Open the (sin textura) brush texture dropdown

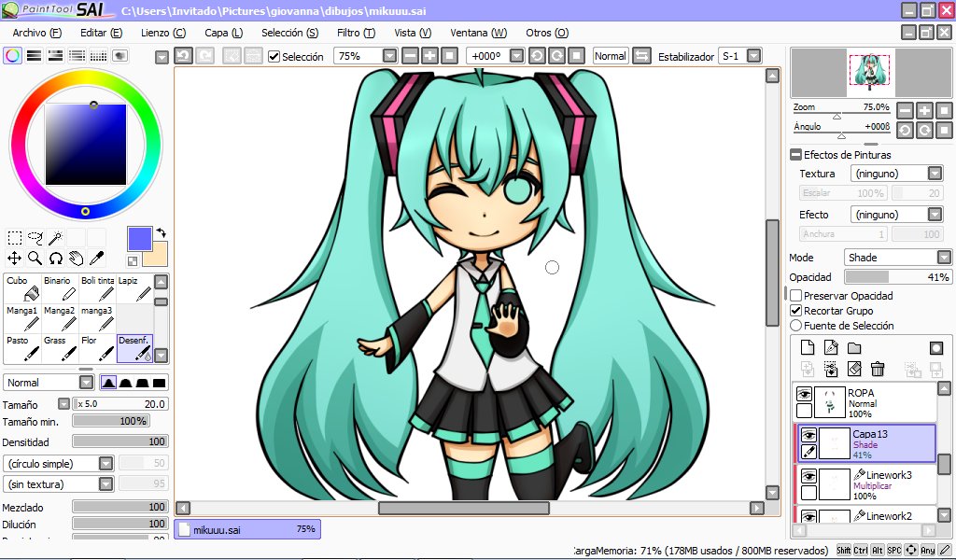click(106, 484)
